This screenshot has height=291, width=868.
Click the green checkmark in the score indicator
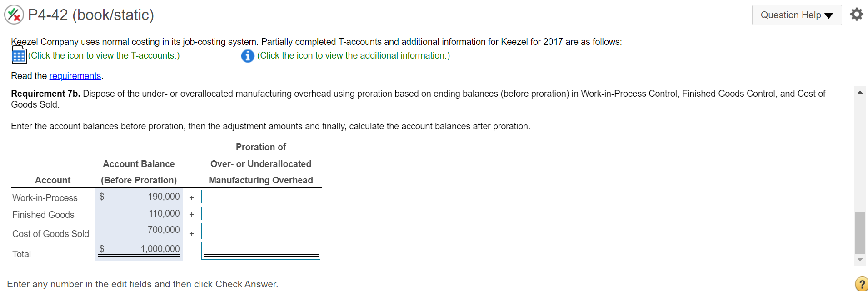point(11,11)
